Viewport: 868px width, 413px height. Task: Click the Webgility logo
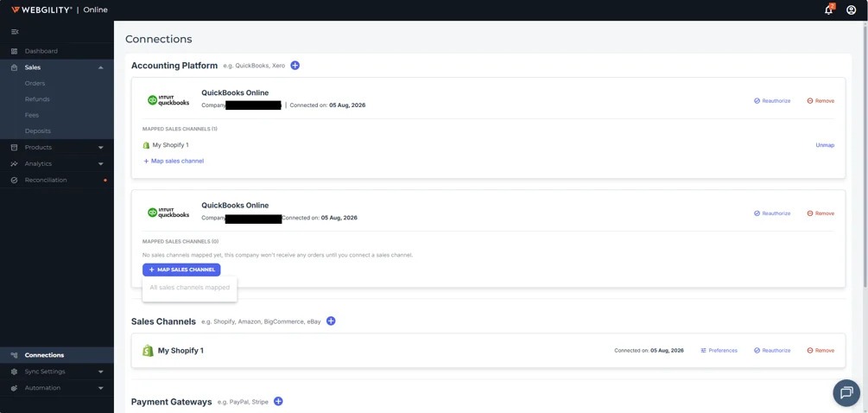pyautogui.click(x=41, y=10)
